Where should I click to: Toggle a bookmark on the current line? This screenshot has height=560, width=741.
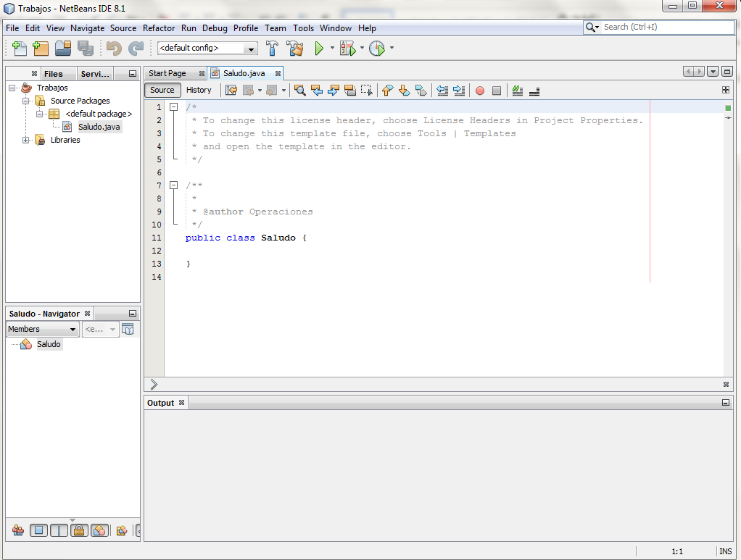click(421, 90)
